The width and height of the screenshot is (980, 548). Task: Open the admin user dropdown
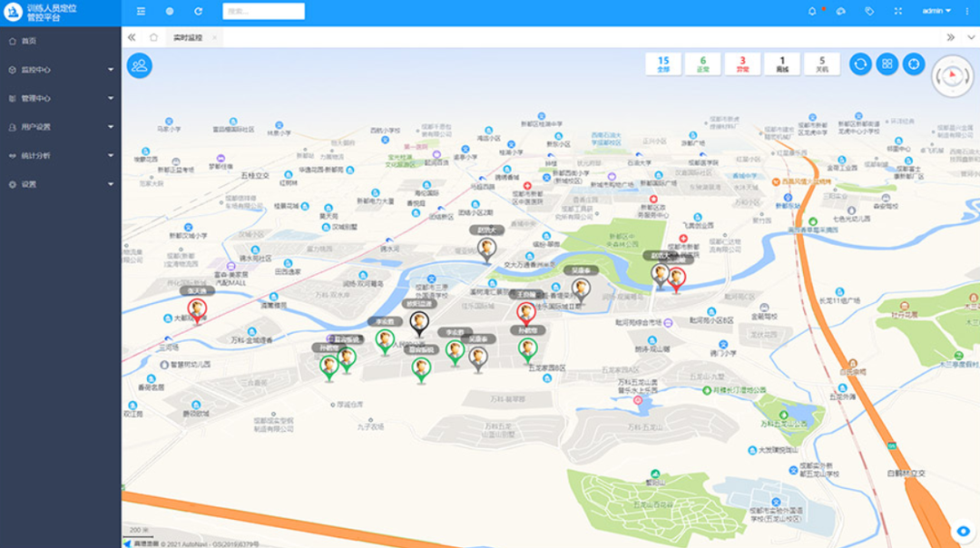[x=936, y=11]
